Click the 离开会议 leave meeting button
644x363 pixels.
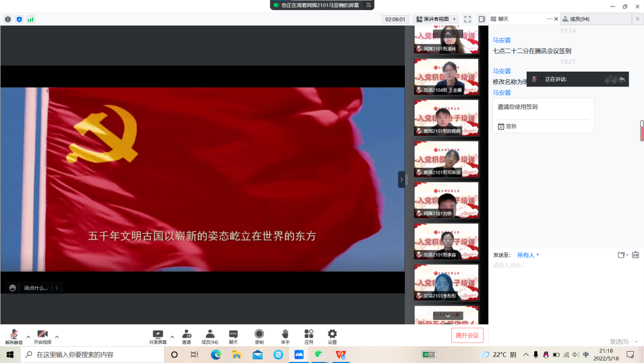[467, 335]
